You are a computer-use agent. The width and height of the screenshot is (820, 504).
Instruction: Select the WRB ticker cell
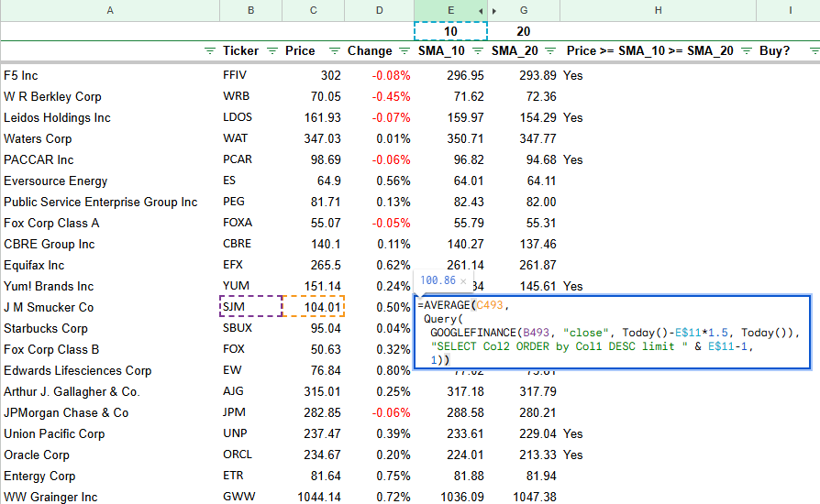[251, 96]
